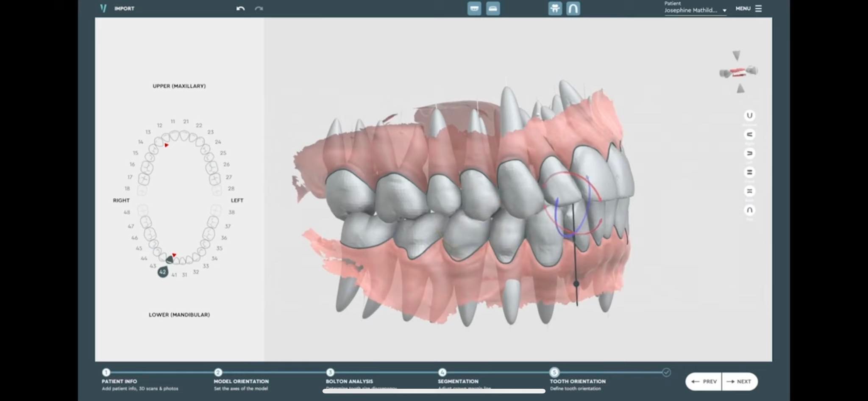Toggle lower jaw visibility icon
Screen dimensions: 868x401
pyautogui.click(x=493, y=8)
